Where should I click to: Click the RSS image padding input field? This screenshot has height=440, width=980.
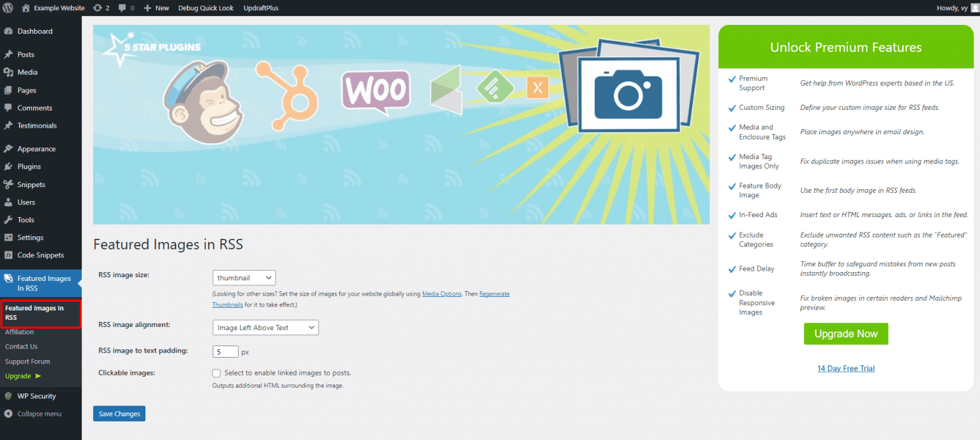(x=225, y=351)
